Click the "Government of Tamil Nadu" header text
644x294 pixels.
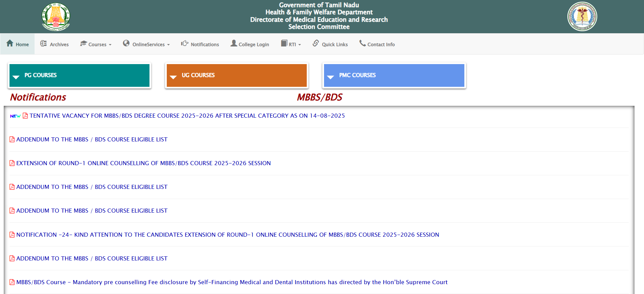point(319,5)
